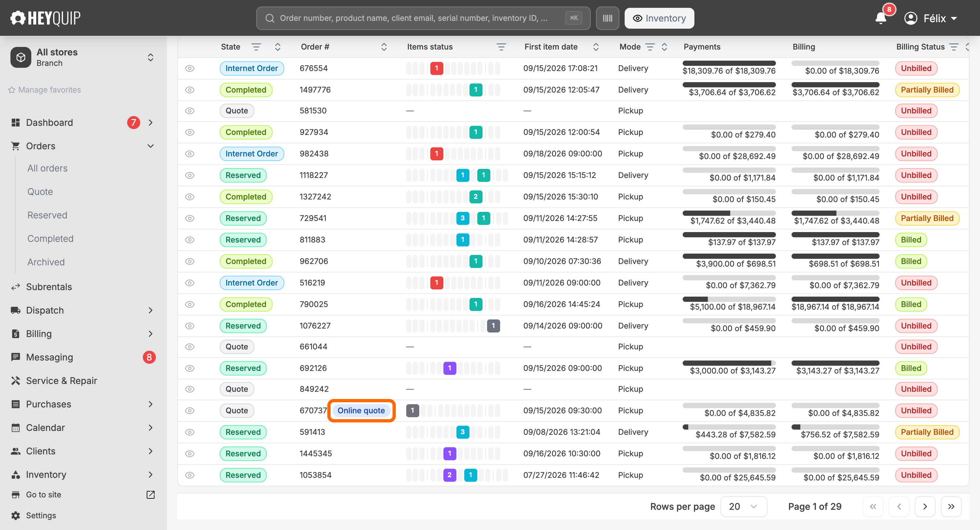
Task: Open the Archived orders submenu item
Action: 46,262
